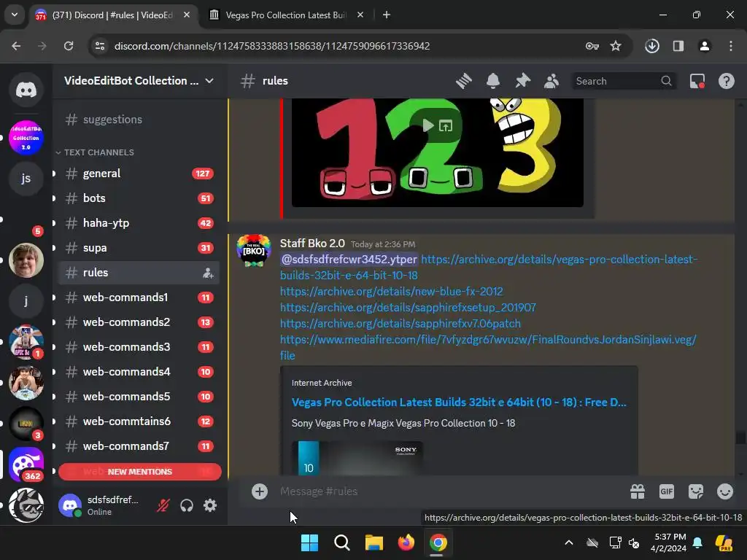Open the j server icon
This screenshot has height=560, width=747.
coord(26,301)
